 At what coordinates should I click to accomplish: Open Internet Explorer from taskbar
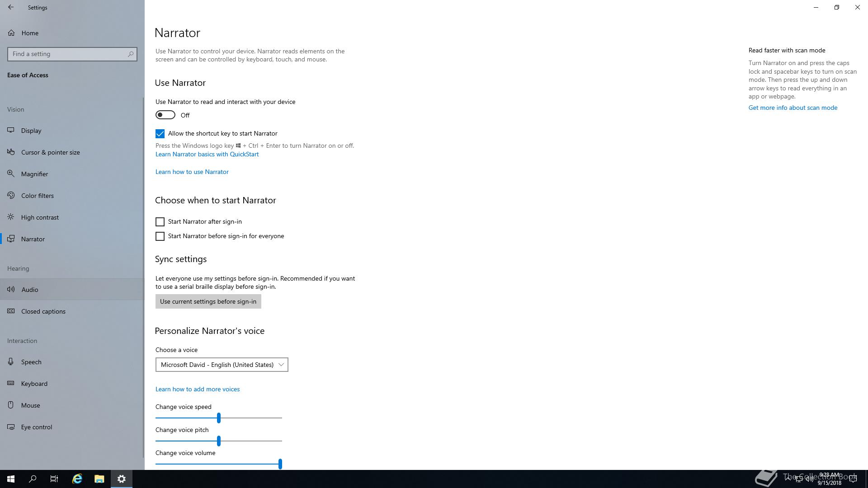pyautogui.click(x=77, y=479)
